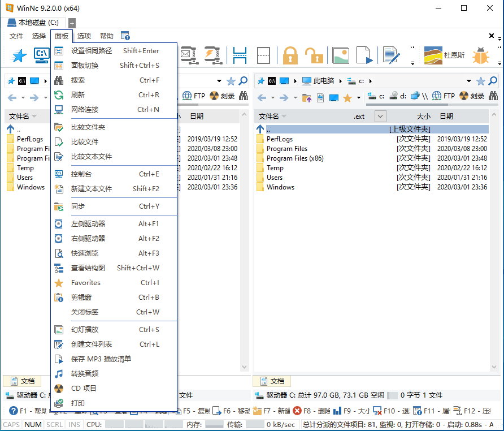Screen dimensions: 504x431
Task: Click the closed padlock encrypt icon
Action: tap(290, 55)
